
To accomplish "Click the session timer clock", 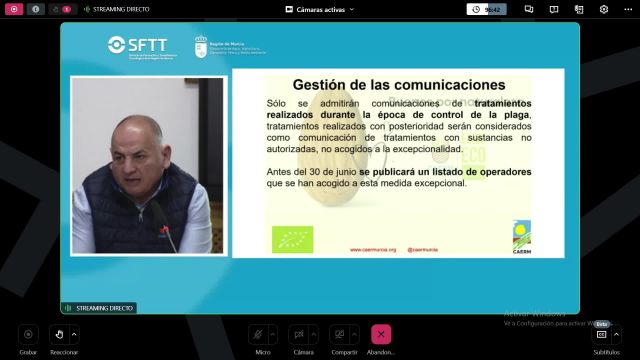I will 487,9.
